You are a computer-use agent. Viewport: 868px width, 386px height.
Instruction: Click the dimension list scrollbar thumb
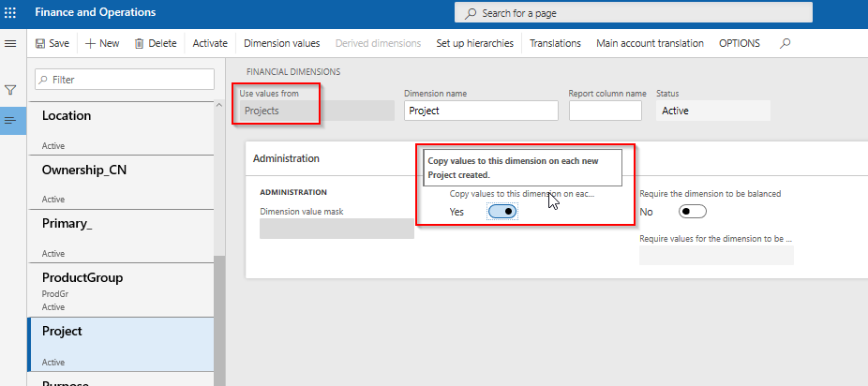pyautogui.click(x=219, y=320)
